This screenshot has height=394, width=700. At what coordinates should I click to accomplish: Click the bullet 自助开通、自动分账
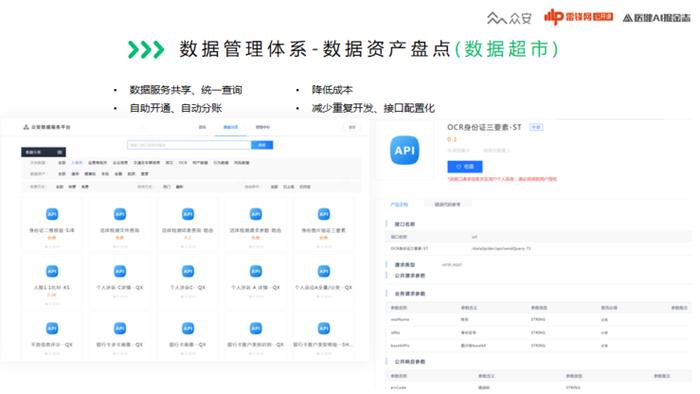click(176, 108)
